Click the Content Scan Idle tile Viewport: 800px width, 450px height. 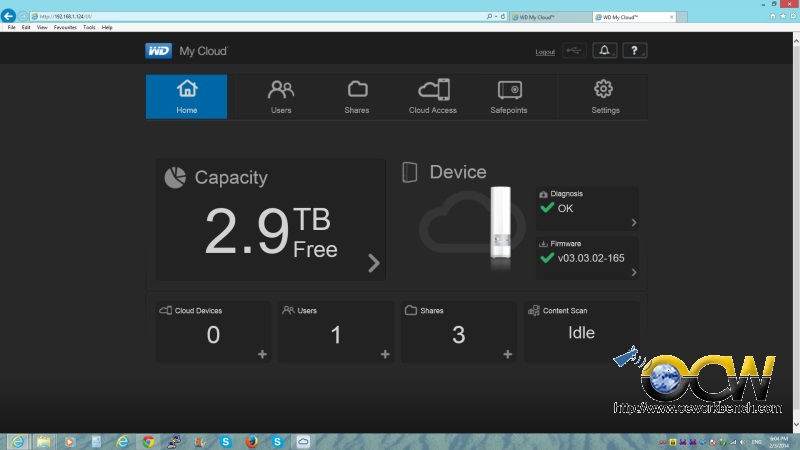(x=582, y=332)
